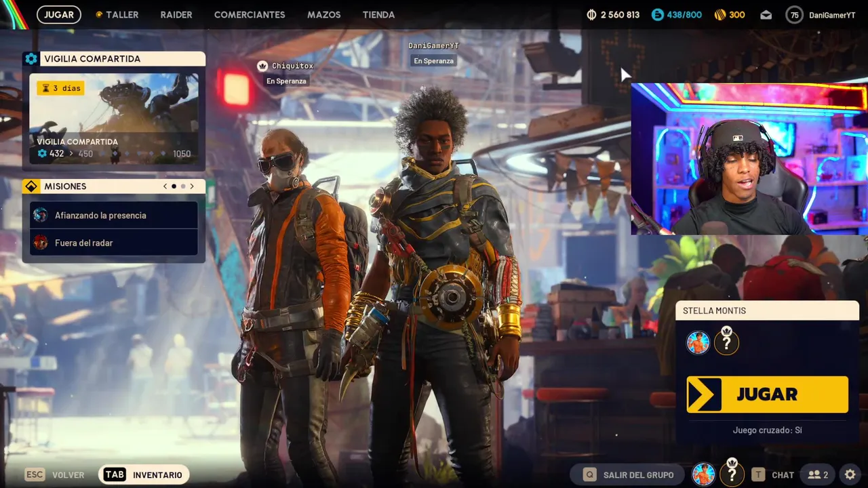Select the first missions page dot
This screenshot has width=868, height=488.
click(174, 186)
